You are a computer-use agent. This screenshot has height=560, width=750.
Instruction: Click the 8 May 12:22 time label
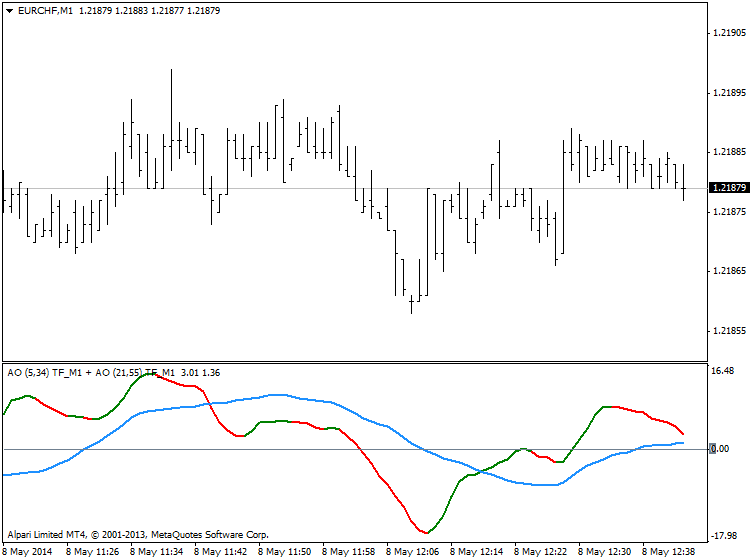click(541, 551)
